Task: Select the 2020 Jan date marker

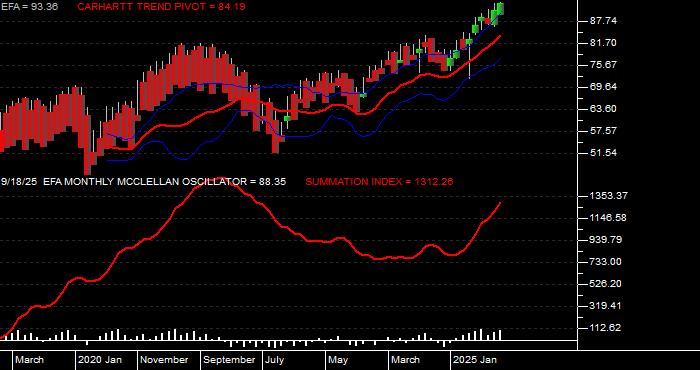Action: coord(101,360)
